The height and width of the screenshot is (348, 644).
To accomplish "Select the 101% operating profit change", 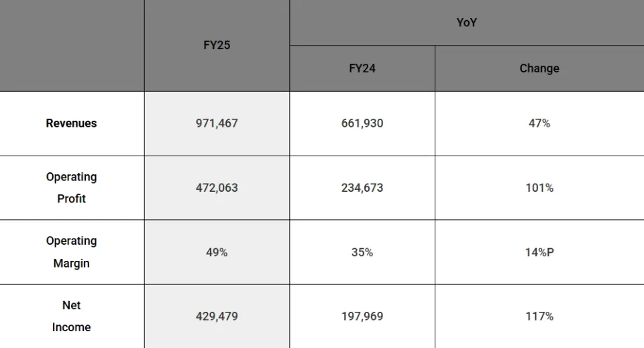I will click(539, 188).
